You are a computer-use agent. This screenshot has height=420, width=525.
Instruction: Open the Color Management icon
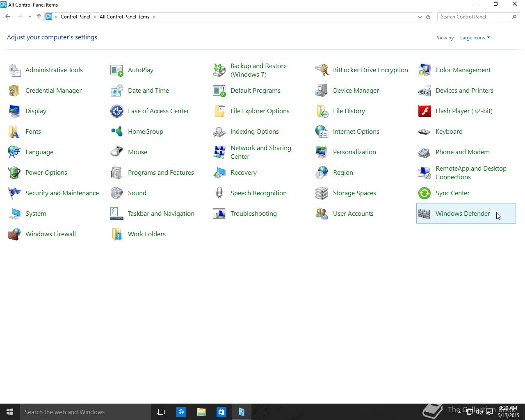tap(425, 70)
